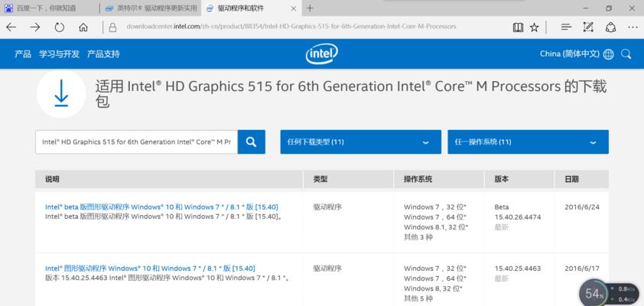Open site search magnifier in header
This screenshot has width=644, height=306.
click(626, 54)
